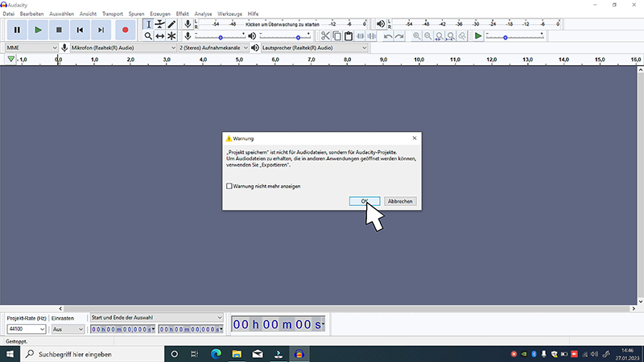The height and width of the screenshot is (362, 644).
Task: Click the recording meter microphone icon
Action: [188, 24]
